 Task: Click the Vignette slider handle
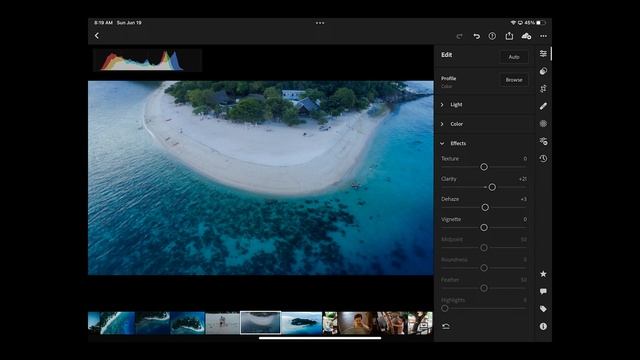coord(484,227)
